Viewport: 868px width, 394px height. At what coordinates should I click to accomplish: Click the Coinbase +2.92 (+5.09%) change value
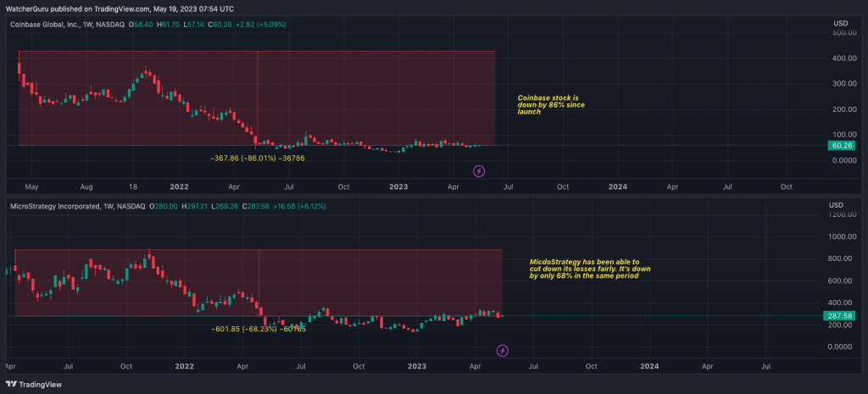coord(259,25)
